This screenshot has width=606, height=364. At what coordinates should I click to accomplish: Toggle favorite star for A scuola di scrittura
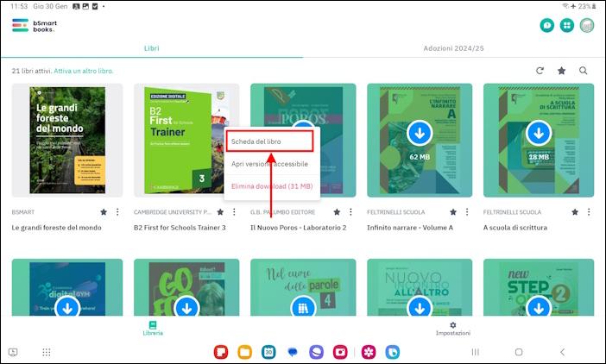[x=575, y=212]
